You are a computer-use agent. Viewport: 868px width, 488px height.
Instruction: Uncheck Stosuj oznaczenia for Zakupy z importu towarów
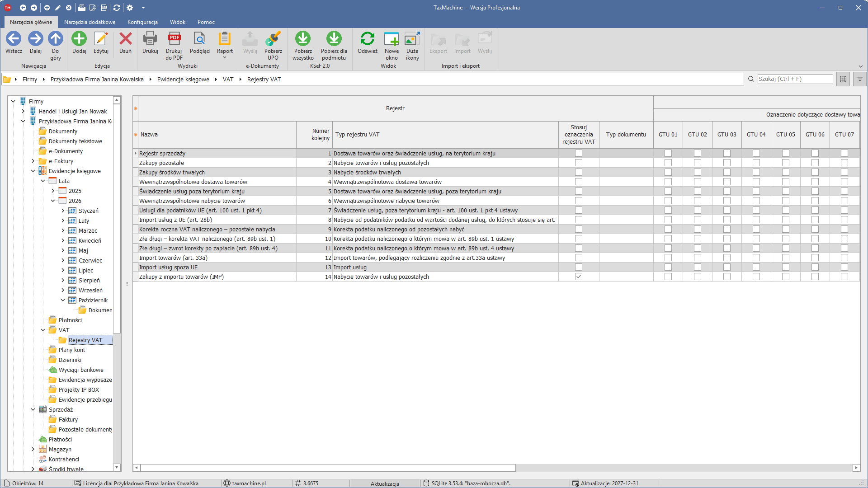pos(579,277)
